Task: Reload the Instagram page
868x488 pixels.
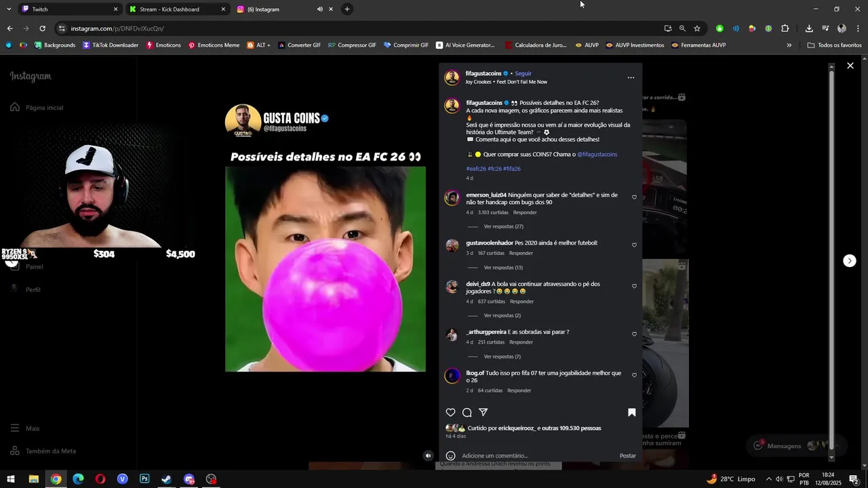Action: click(42, 28)
